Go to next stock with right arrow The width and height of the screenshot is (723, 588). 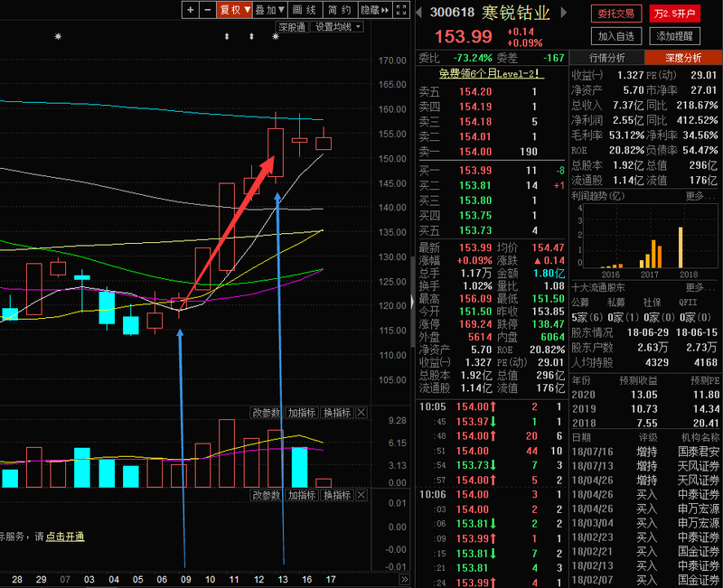(562, 13)
